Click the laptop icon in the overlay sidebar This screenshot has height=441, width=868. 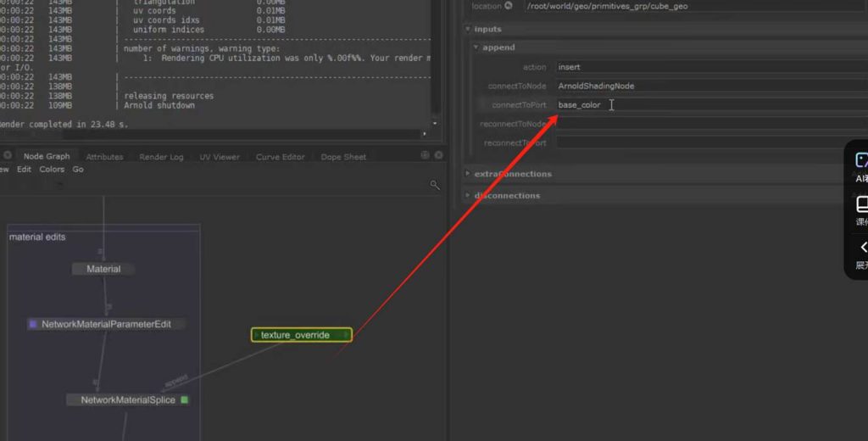point(861,204)
